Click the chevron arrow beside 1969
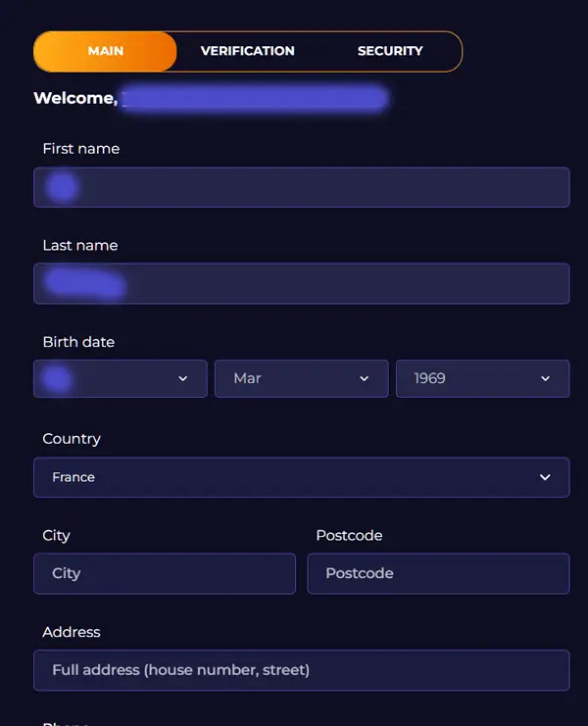 (x=545, y=379)
